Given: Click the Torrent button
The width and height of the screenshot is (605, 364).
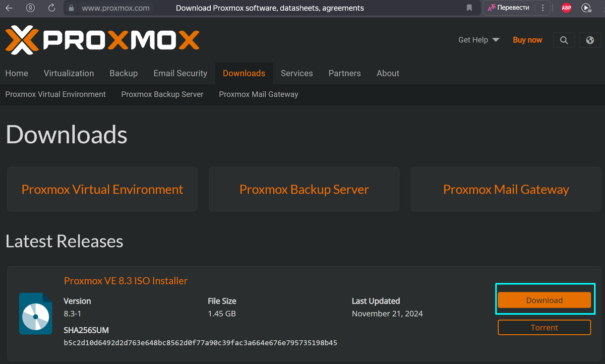Looking at the screenshot, I should (x=544, y=327).
